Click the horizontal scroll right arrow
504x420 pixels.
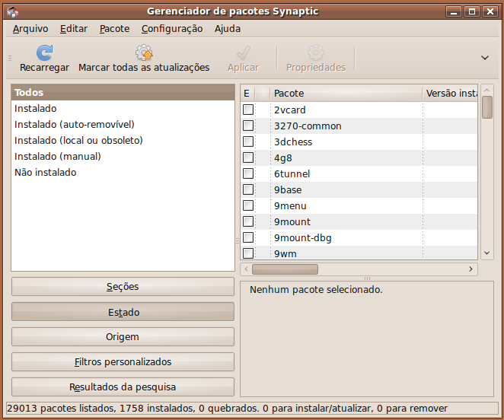tap(471, 269)
